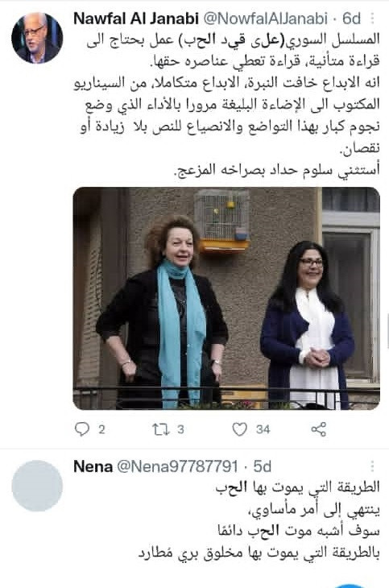Click the like count 34
This screenshot has height=588, width=389.
pos(263,429)
